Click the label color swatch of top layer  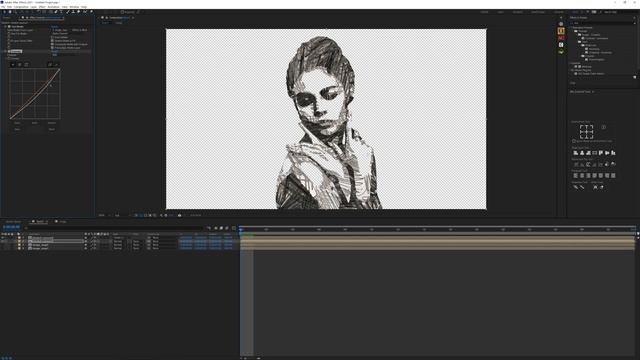click(19, 238)
